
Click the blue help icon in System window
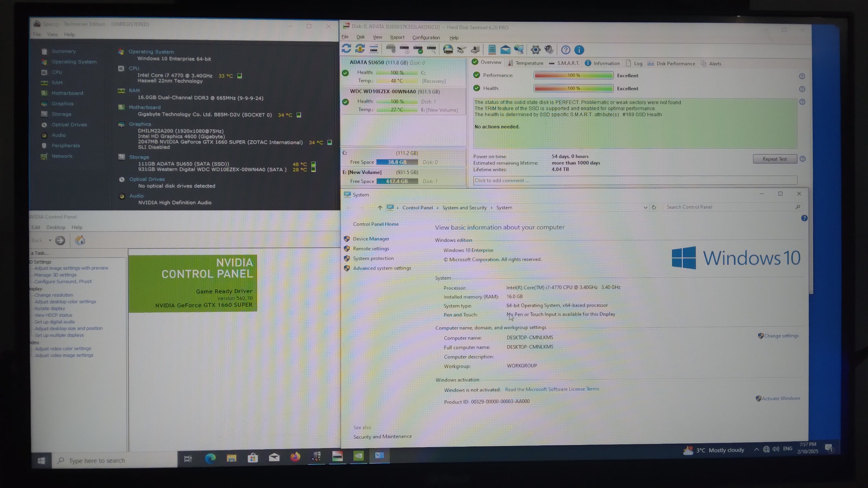pyautogui.click(x=804, y=218)
